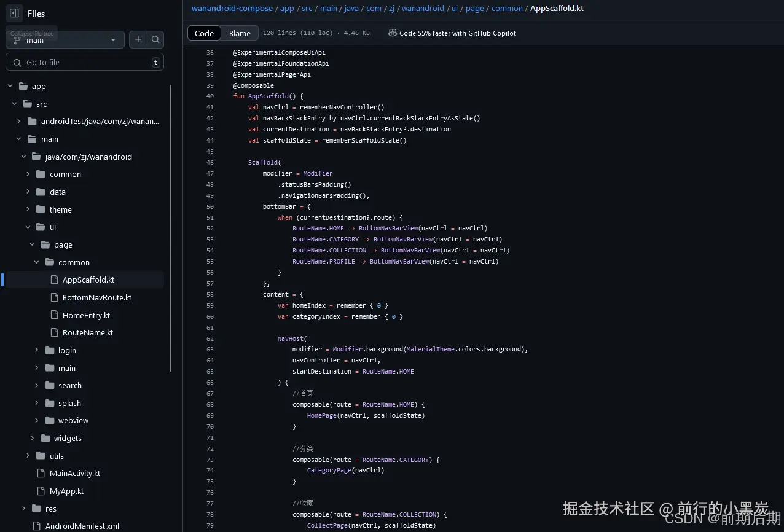Open wanandroid-compose breadcrumb link

(232, 9)
